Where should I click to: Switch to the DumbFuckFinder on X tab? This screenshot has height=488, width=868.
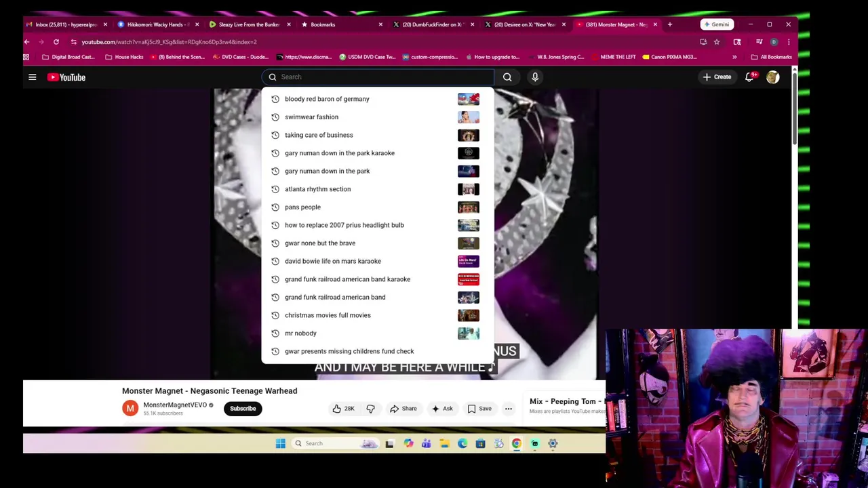tap(433, 24)
